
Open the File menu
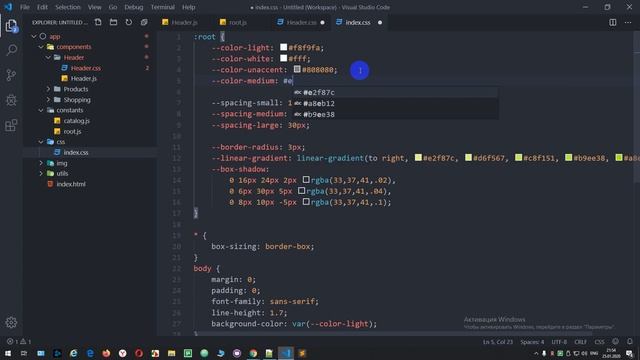(x=25, y=7)
